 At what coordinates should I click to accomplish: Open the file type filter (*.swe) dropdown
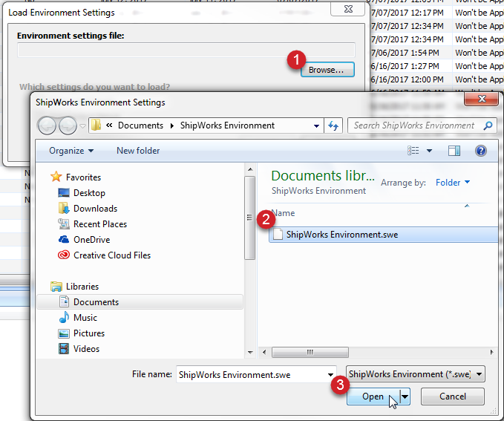415,374
